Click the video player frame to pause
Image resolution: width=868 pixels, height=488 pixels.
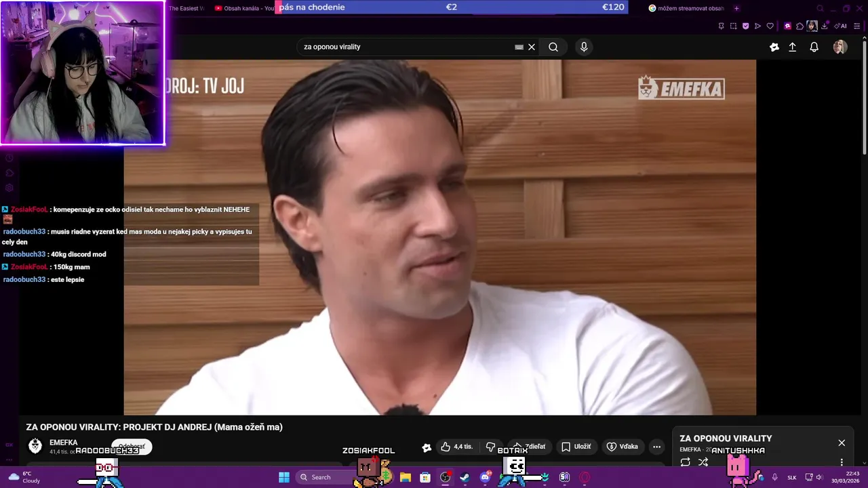point(439,237)
